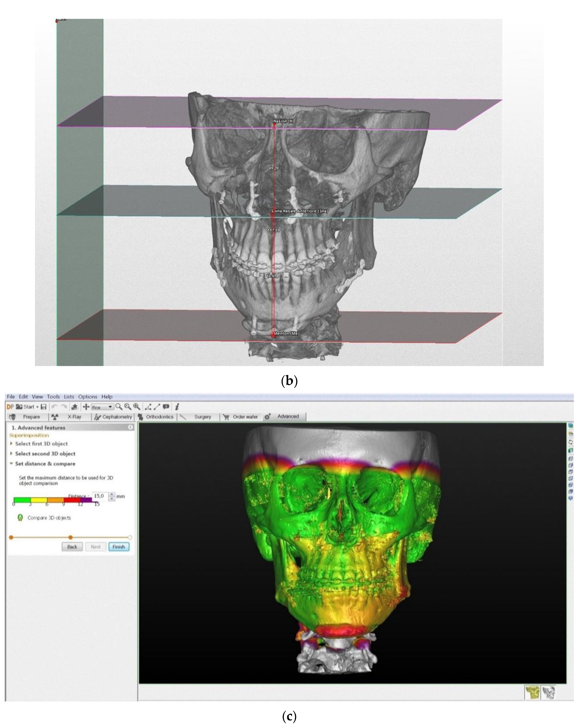The height and width of the screenshot is (728, 581).
Task: Click the info 'i' icon
Action: tap(177, 407)
